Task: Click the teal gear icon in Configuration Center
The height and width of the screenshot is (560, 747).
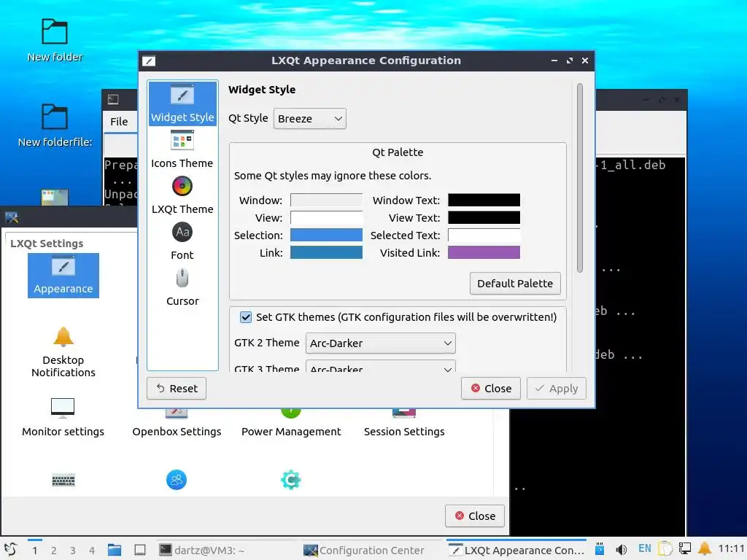Action: click(290, 480)
